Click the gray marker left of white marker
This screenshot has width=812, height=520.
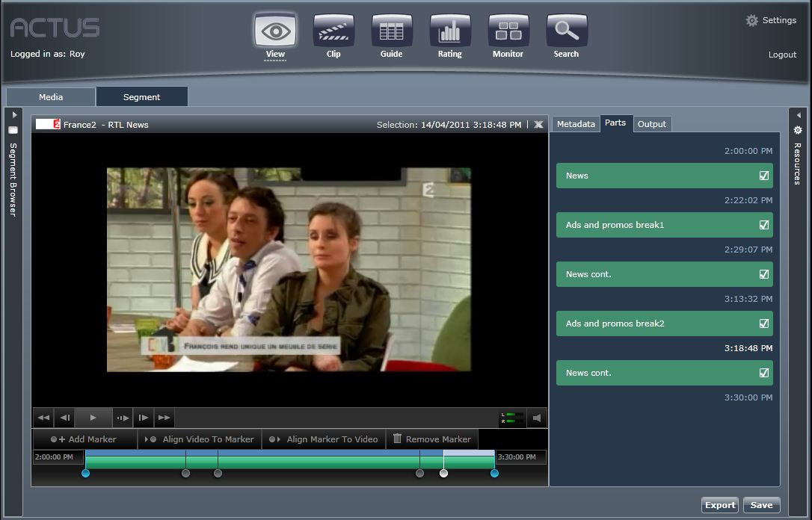pos(420,473)
